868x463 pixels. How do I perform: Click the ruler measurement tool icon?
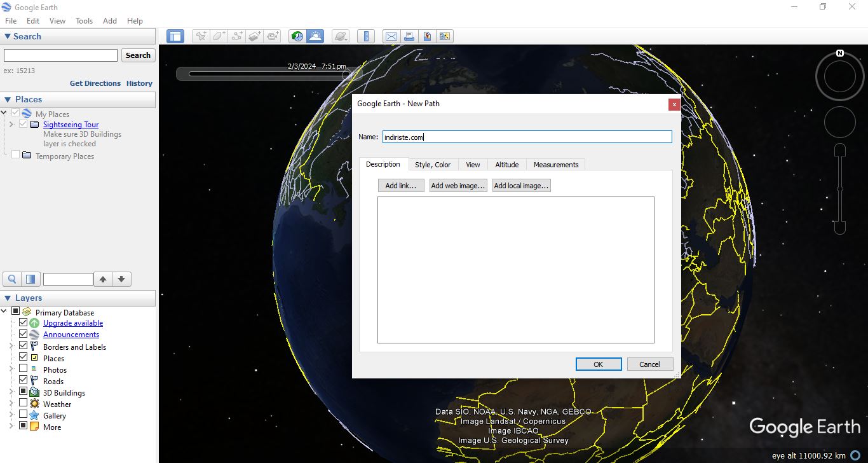pos(366,36)
